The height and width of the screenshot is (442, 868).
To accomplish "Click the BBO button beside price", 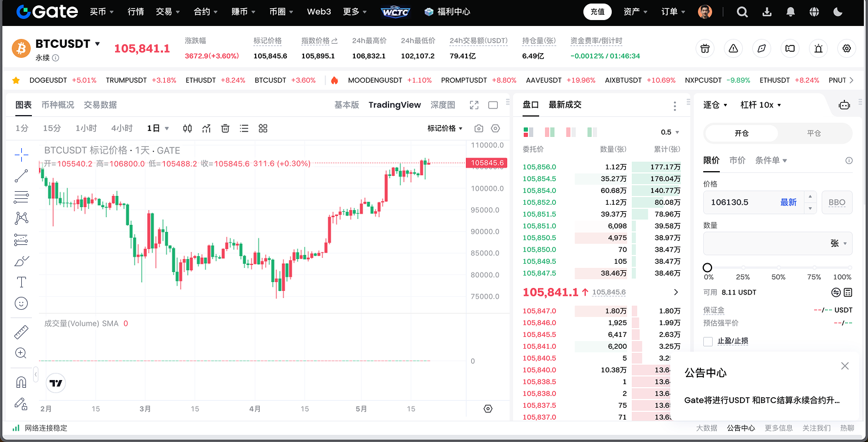I will 837,202.
